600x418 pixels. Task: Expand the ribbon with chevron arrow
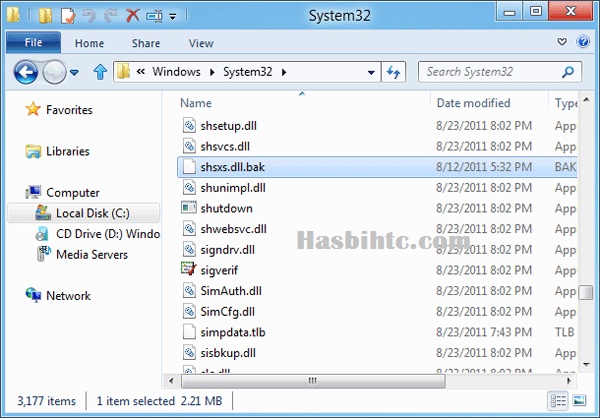coord(562,41)
